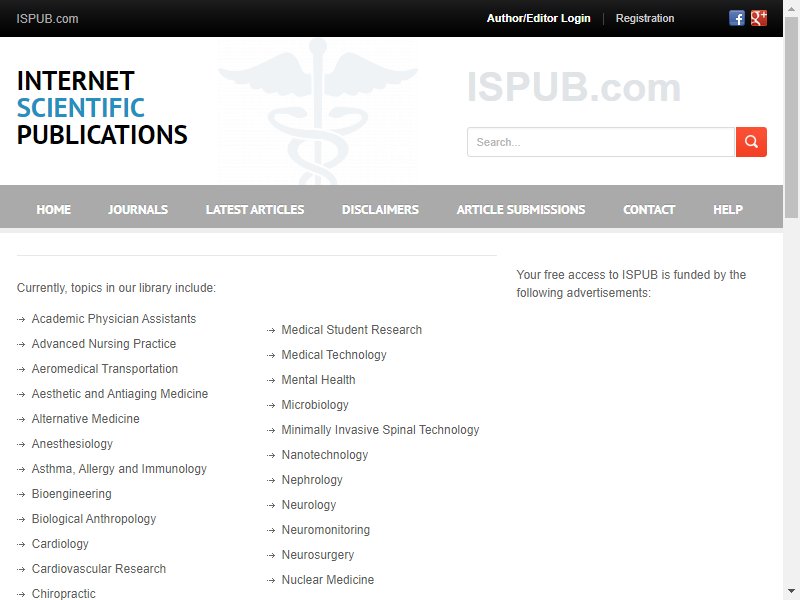The height and width of the screenshot is (600, 800).
Task: Open the Neurosurgery topic
Action: click(318, 555)
